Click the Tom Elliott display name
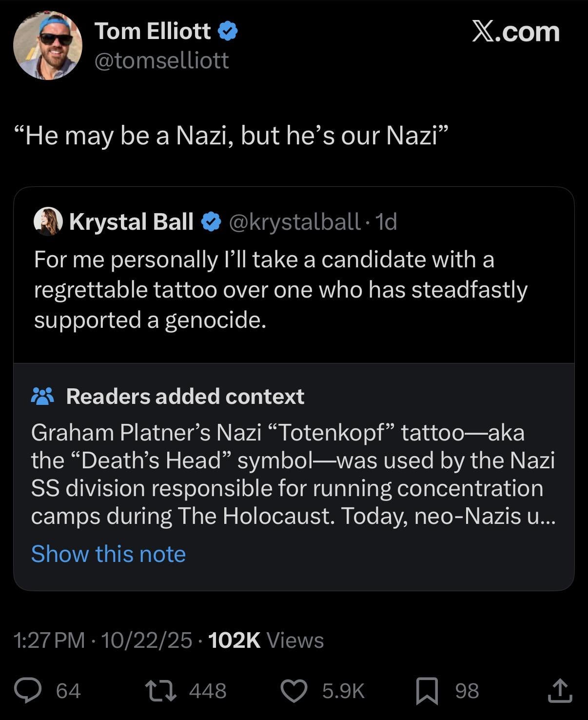The height and width of the screenshot is (720, 588). [x=152, y=31]
